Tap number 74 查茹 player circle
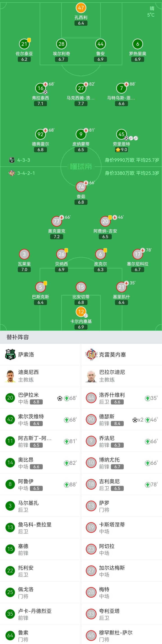 click(81, 187)
